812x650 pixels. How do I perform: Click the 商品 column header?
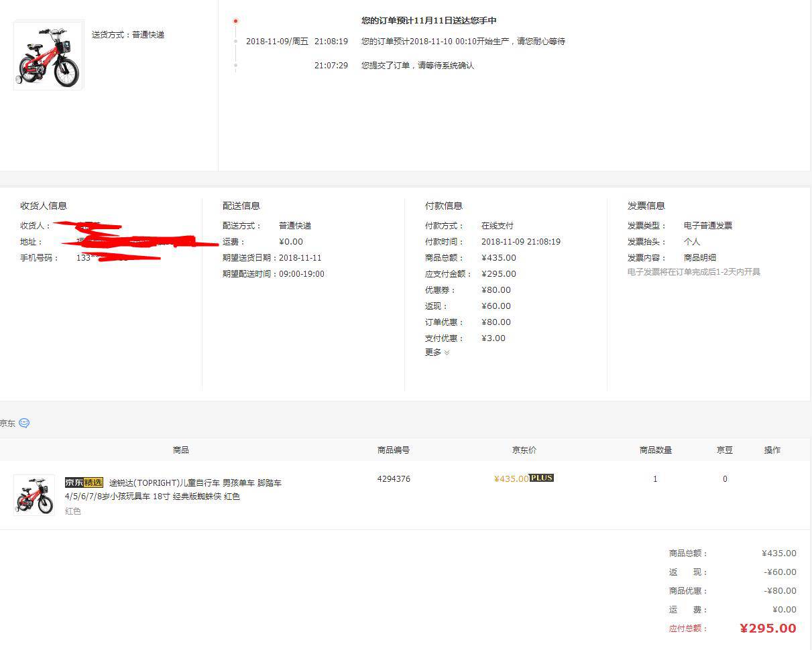(x=181, y=450)
